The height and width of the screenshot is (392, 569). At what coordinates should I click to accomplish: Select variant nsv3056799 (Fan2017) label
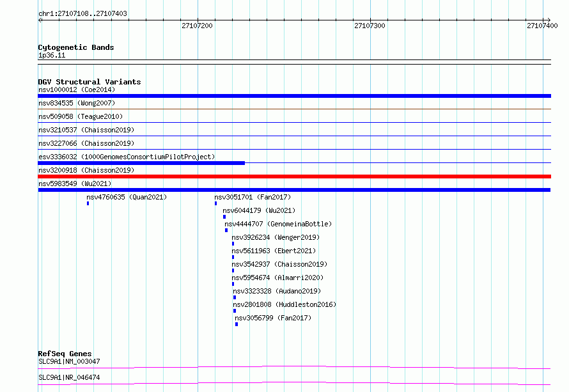coord(273,318)
